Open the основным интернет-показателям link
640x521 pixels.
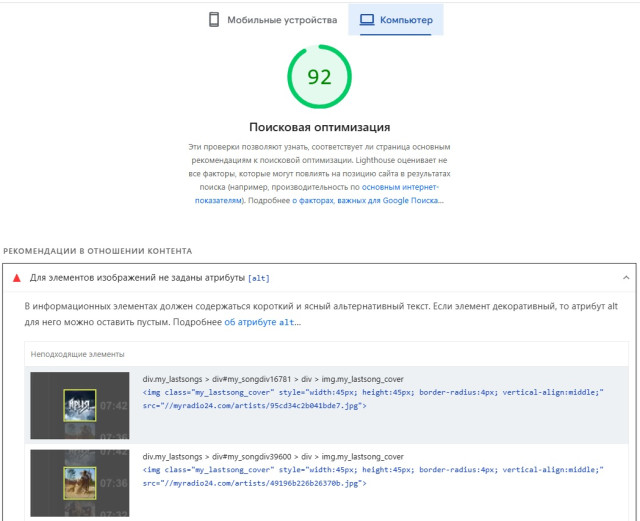[x=399, y=187]
